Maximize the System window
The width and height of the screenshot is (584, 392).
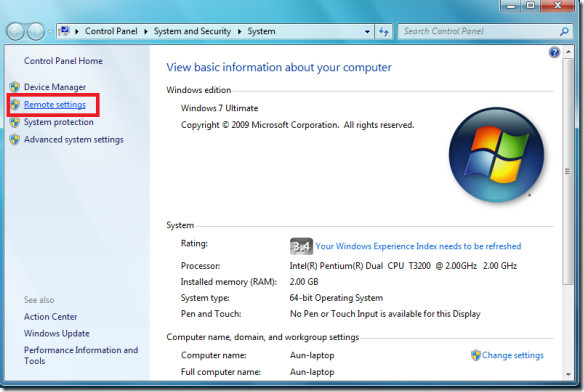530,6
